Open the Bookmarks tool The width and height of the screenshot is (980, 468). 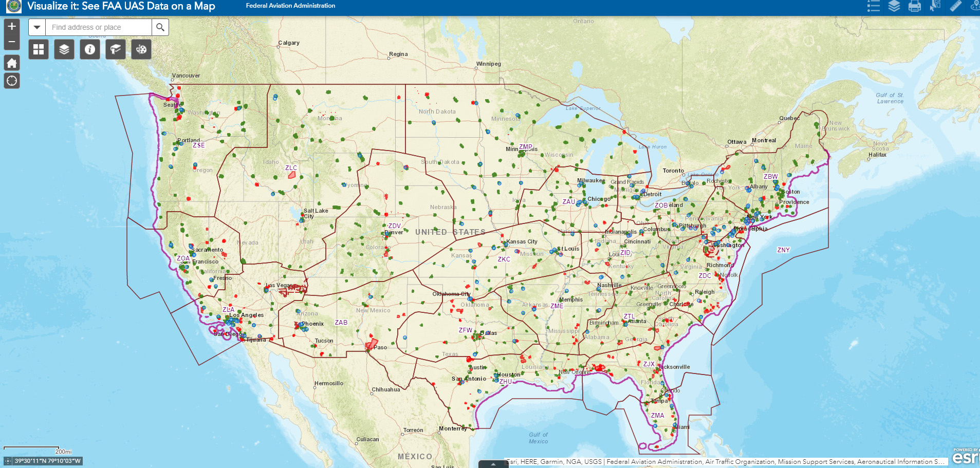115,49
